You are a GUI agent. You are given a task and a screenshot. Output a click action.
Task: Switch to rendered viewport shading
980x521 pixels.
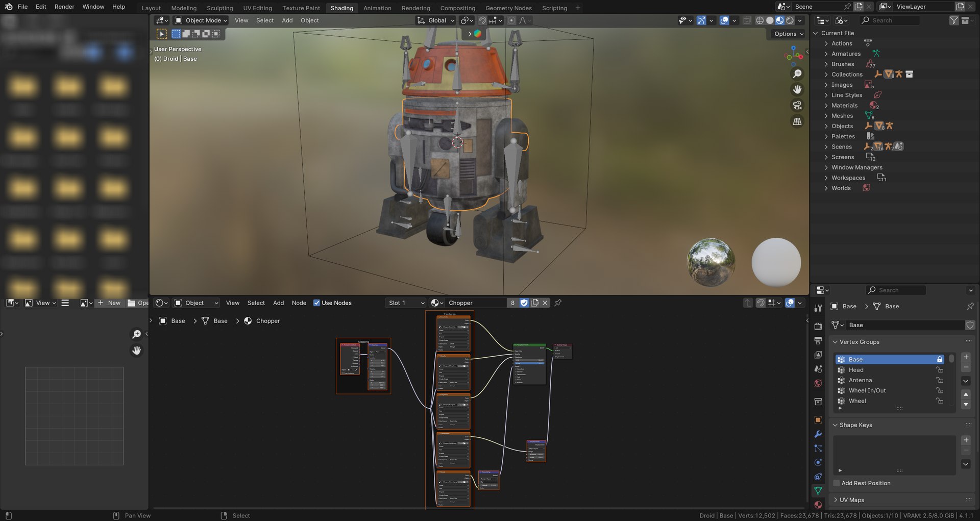click(790, 20)
